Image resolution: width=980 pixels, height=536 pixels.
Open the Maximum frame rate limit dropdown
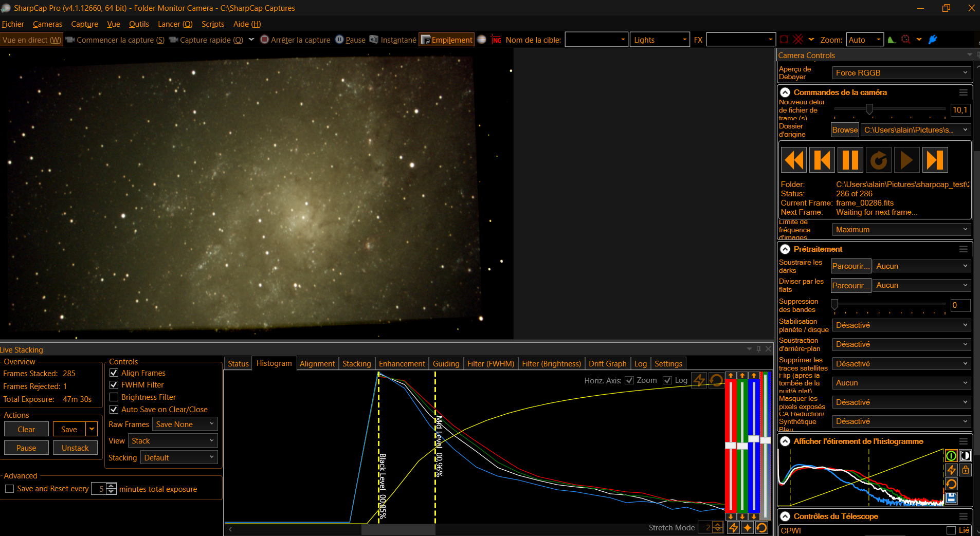(x=901, y=230)
